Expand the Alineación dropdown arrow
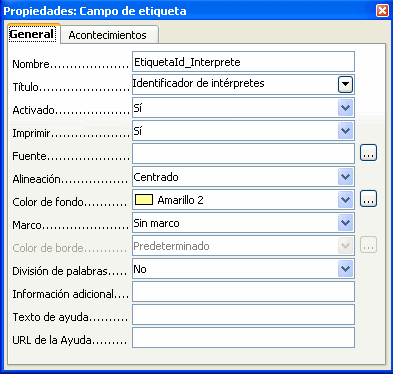Viewport: 393px width, 374px height. pos(345,177)
